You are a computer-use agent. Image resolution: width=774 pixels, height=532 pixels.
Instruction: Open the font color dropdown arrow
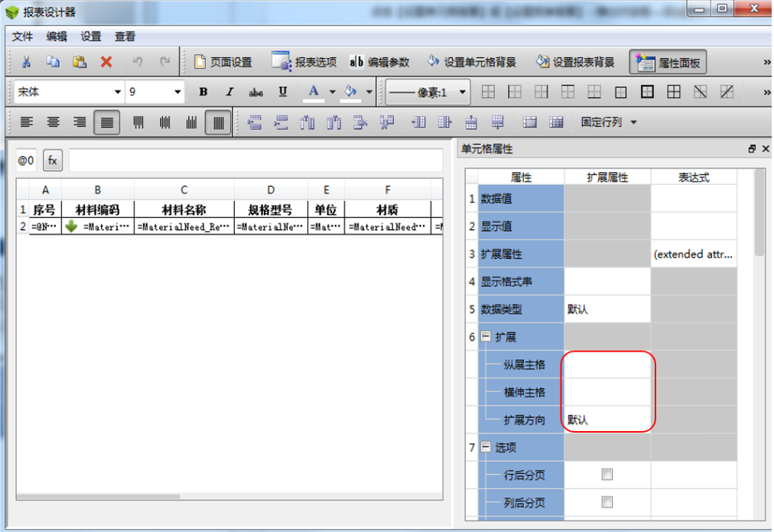332,92
